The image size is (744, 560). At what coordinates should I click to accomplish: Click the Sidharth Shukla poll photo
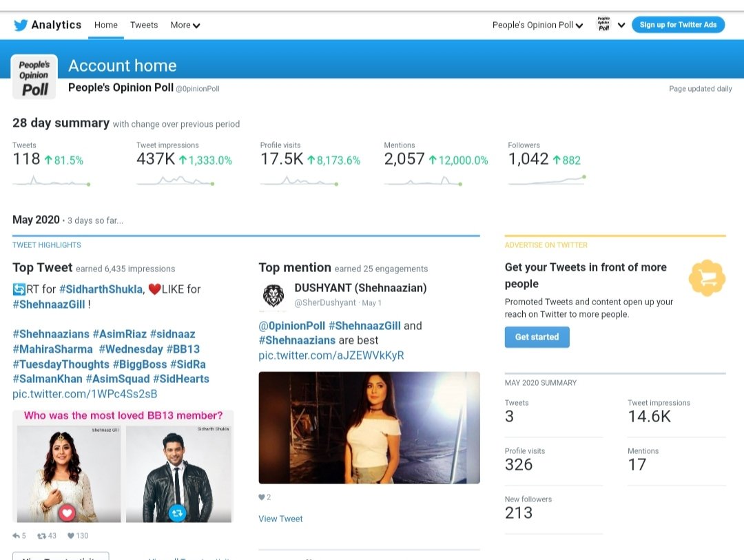pyautogui.click(x=178, y=474)
